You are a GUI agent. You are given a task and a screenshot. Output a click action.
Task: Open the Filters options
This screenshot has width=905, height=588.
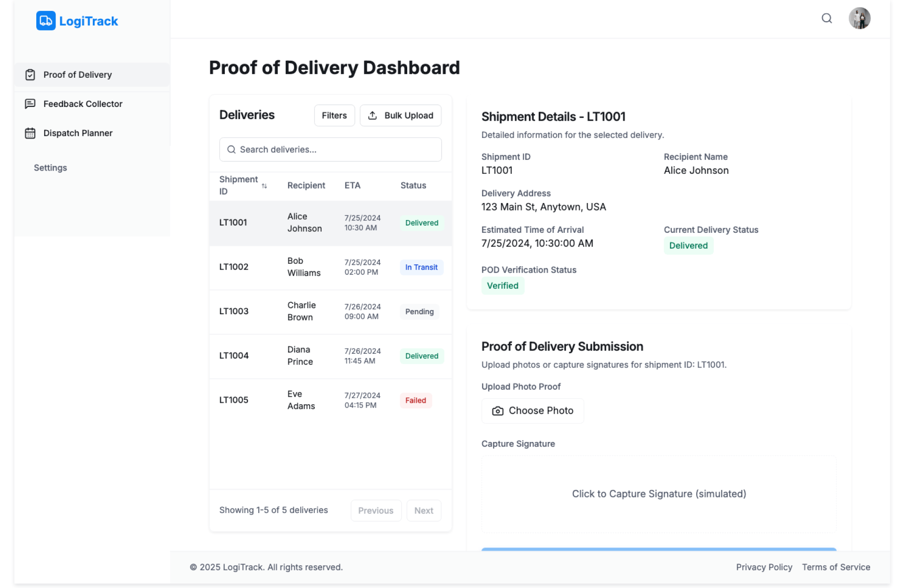pos(334,115)
